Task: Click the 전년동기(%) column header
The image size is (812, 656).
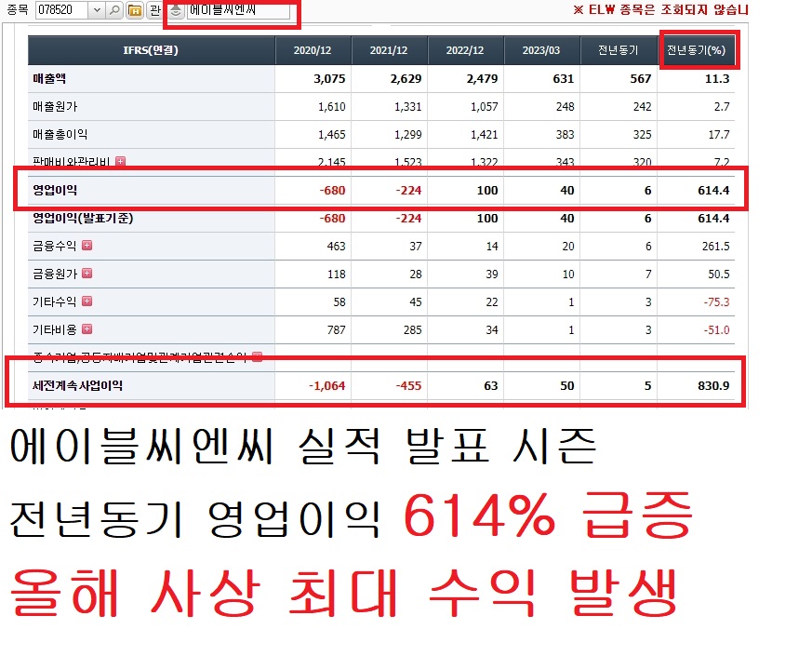Action: click(696, 50)
